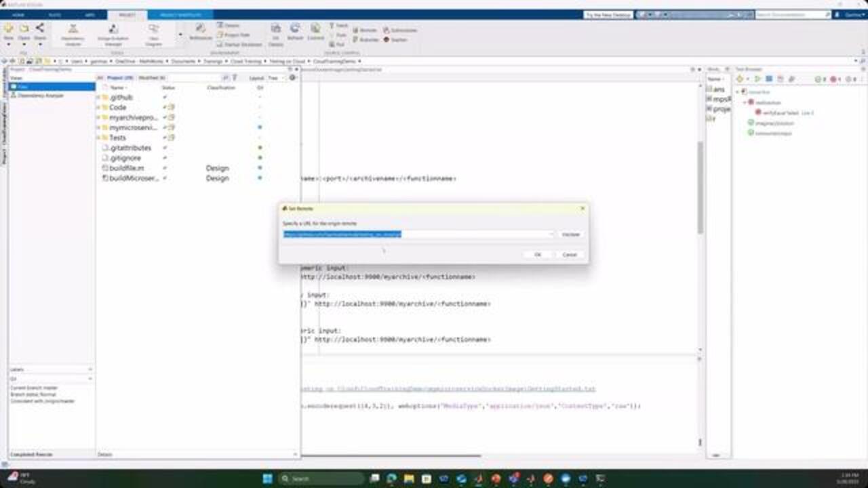Viewport: 868px width, 488px height.
Task: Open Git Details in ribbon
Action: pos(275,31)
